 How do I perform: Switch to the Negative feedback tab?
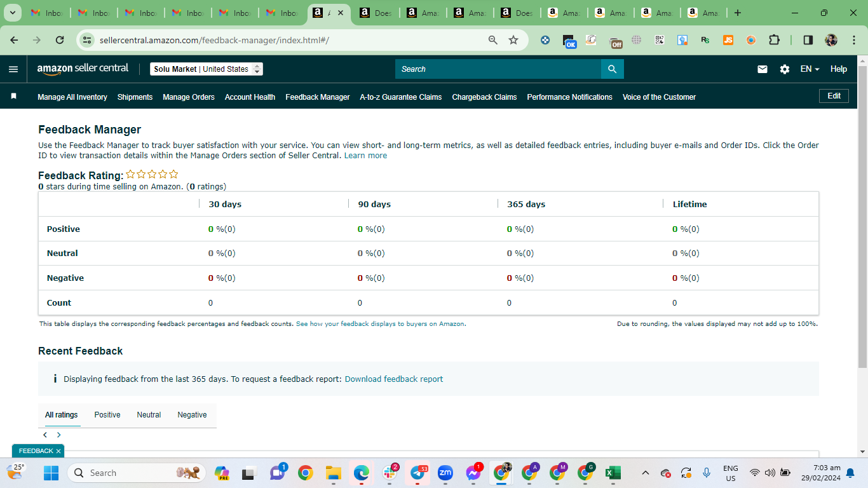[x=192, y=415]
